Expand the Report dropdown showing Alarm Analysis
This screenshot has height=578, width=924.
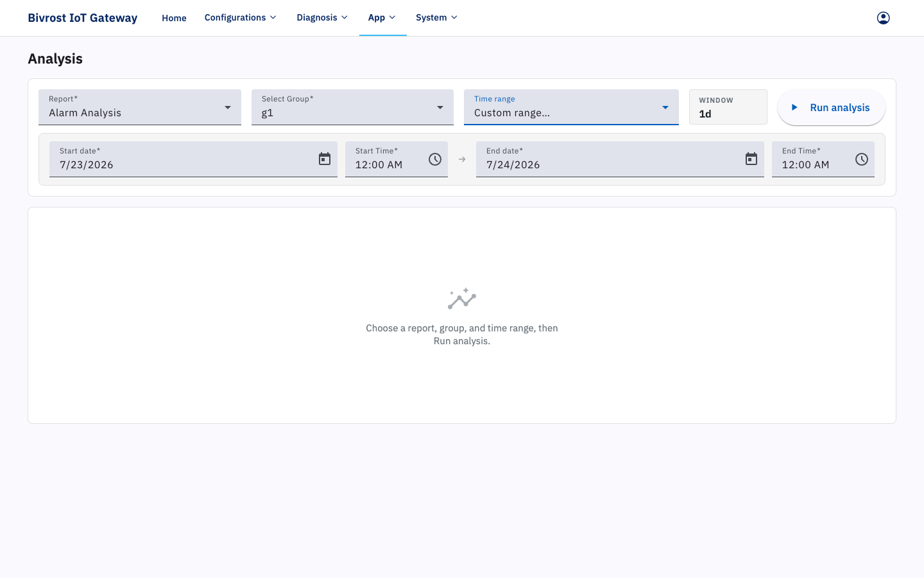pyautogui.click(x=140, y=107)
